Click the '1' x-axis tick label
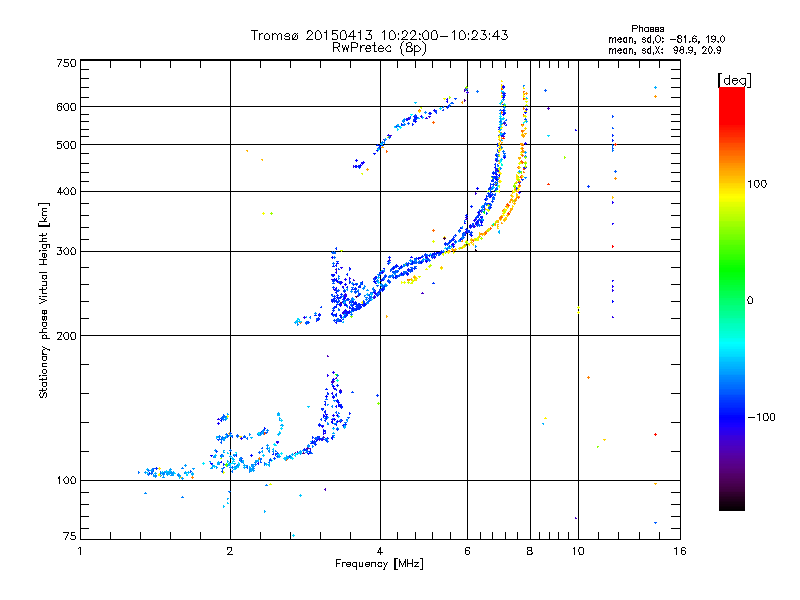This screenshot has width=800, height=600. (80, 551)
